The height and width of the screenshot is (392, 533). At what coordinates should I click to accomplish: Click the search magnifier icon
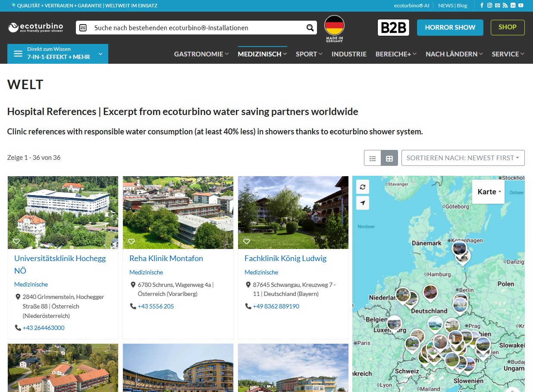[x=310, y=28]
